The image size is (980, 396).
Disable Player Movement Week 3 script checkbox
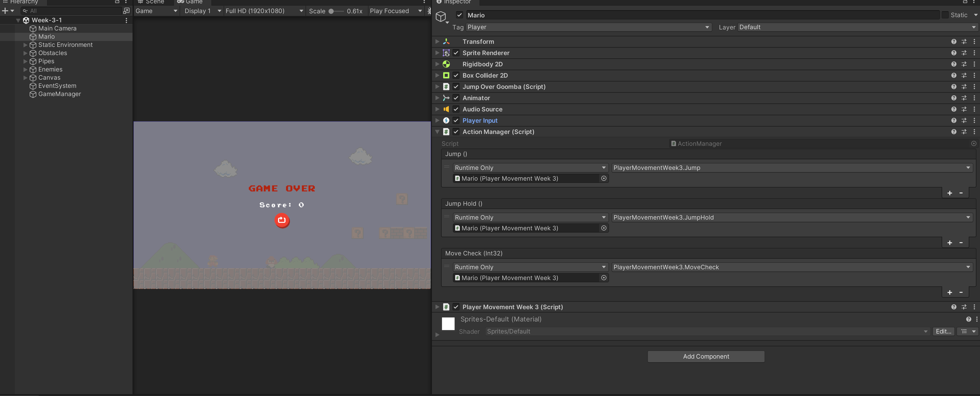456,307
